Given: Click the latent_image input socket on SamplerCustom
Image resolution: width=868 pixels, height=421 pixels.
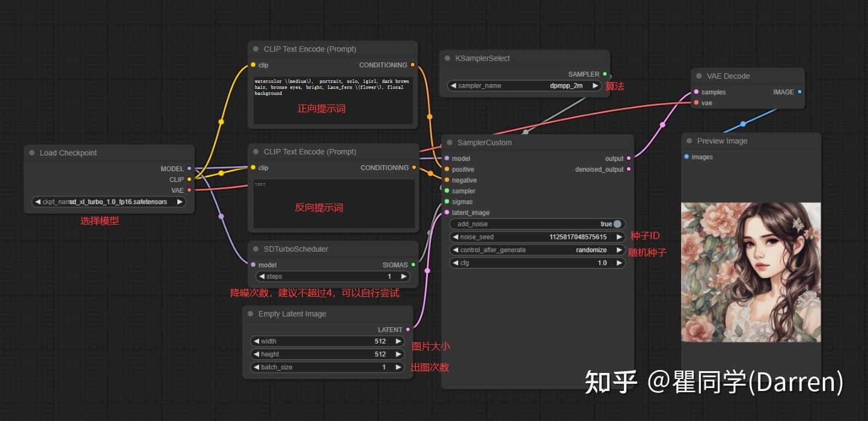Looking at the screenshot, I should 447,213.
